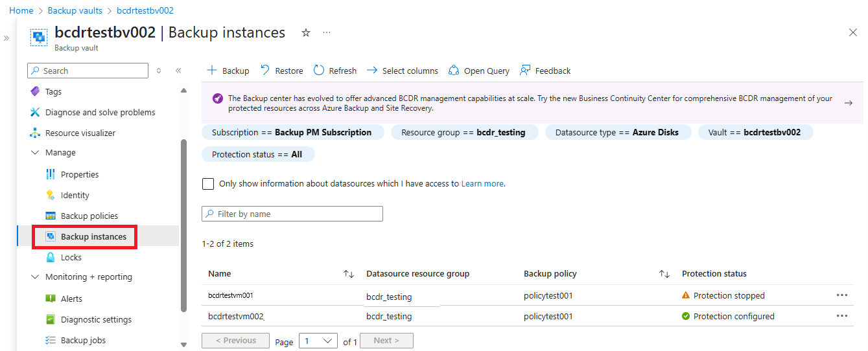Image resolution: width=868 pixels, height=351 pixels.
Task: Click the Properties bars icon
Action: coord(51,174)
